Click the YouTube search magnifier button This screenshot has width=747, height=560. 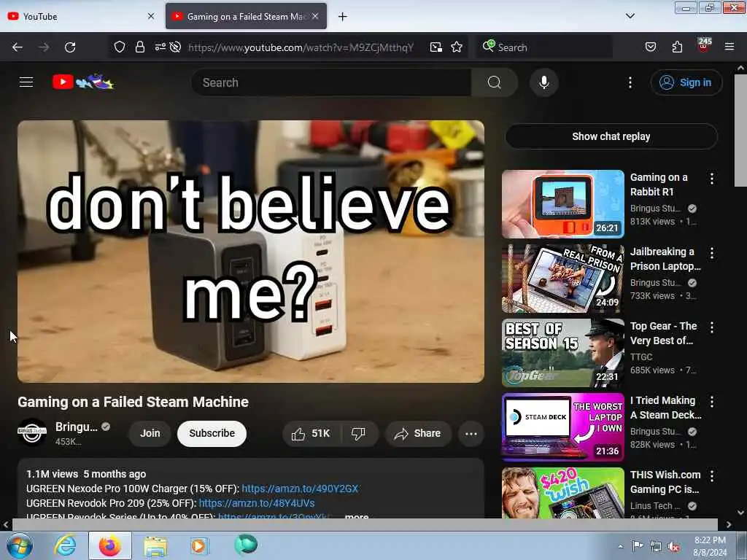click(x=495, y=82)
